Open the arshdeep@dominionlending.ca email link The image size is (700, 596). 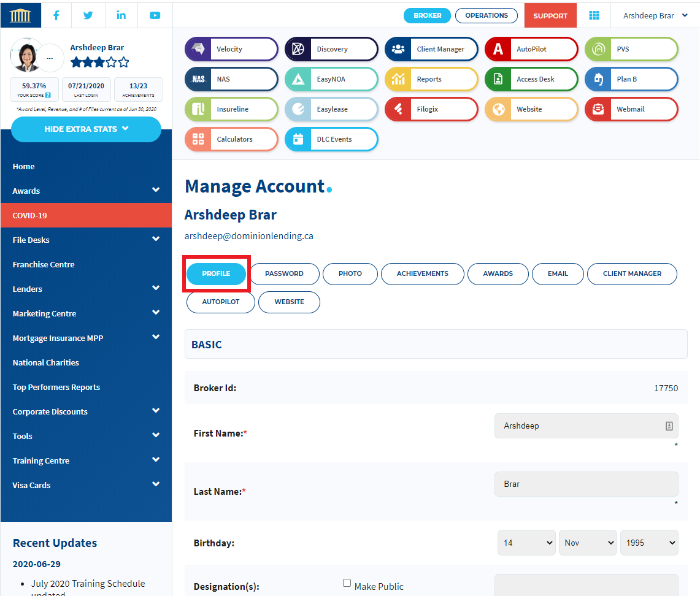(248, 235)
